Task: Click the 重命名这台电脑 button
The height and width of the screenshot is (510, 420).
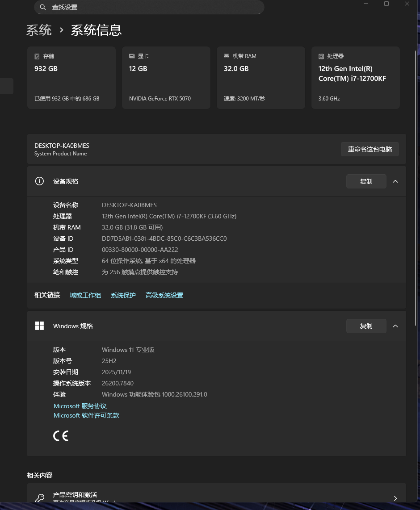Action: [x=370, y=149]
